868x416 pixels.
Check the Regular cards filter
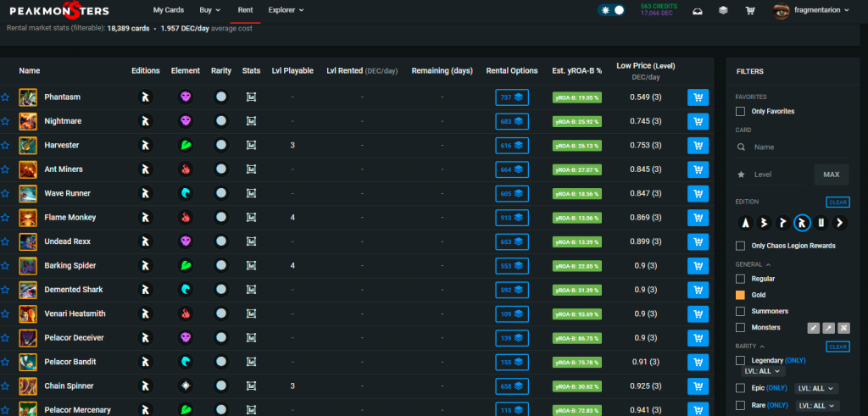click(x=740, y=279)
